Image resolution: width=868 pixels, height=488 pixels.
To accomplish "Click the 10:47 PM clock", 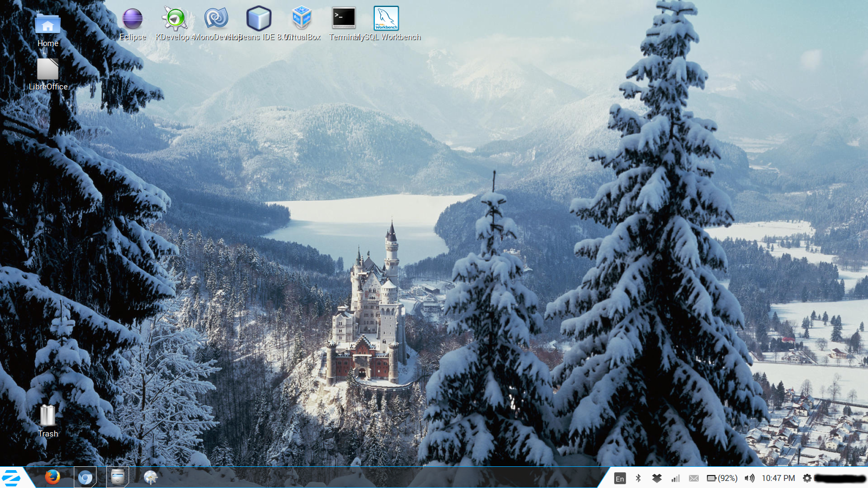I will (x=778, y=478).
